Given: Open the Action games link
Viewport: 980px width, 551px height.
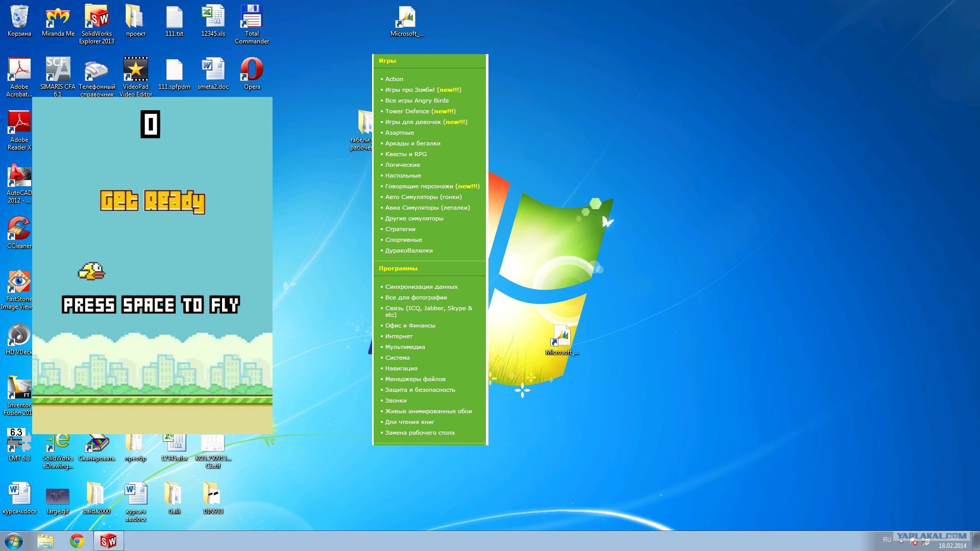Looking at the screenshot, I should 394,79.
